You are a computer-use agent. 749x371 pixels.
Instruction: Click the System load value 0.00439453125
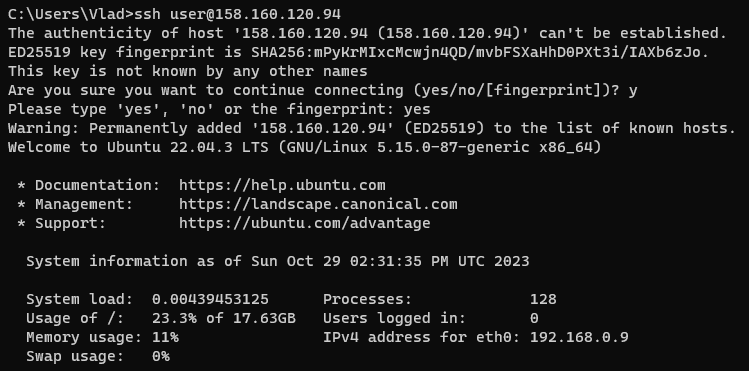pos(210,299)
